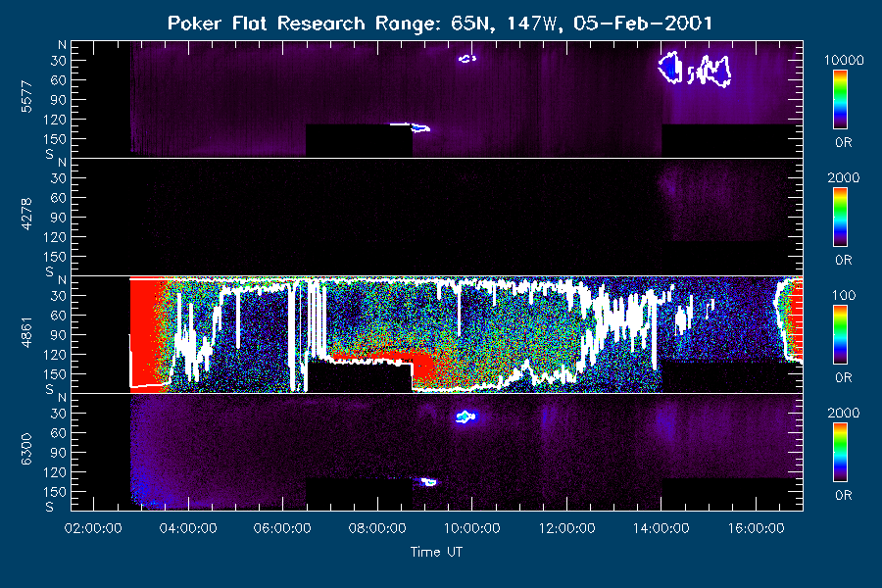
Task: Click the 10:00:00 time axis label
Action: coord(472,528)
